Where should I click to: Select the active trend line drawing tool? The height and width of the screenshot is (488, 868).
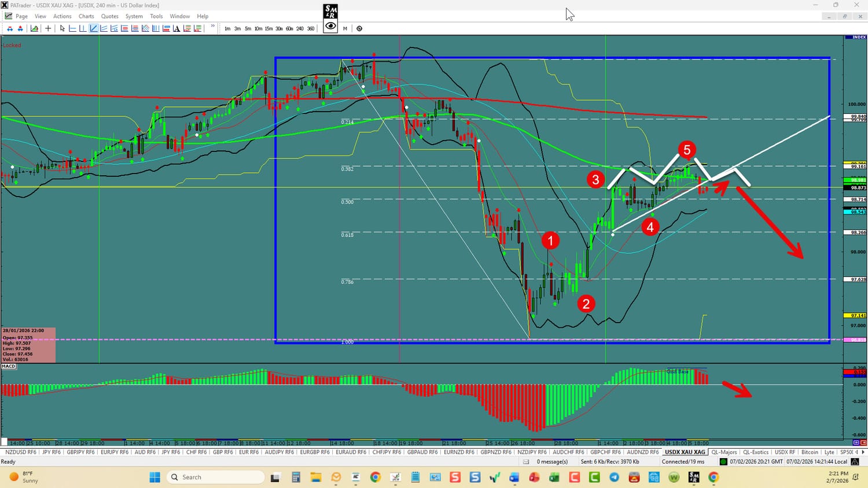(94, 28)
